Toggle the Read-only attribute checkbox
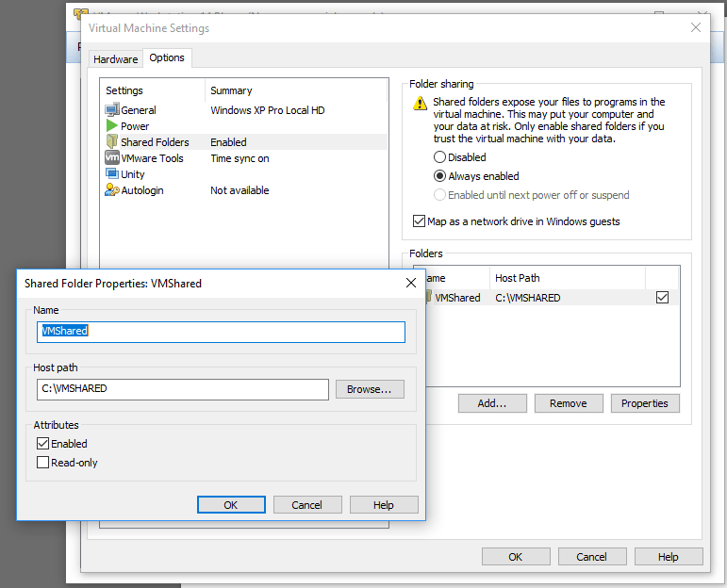 [42, 462]
